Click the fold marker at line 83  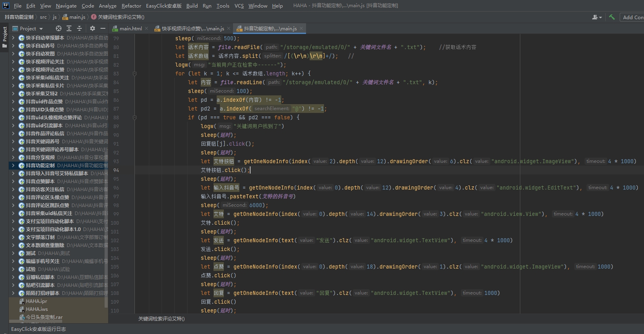[x=134, y=74]
